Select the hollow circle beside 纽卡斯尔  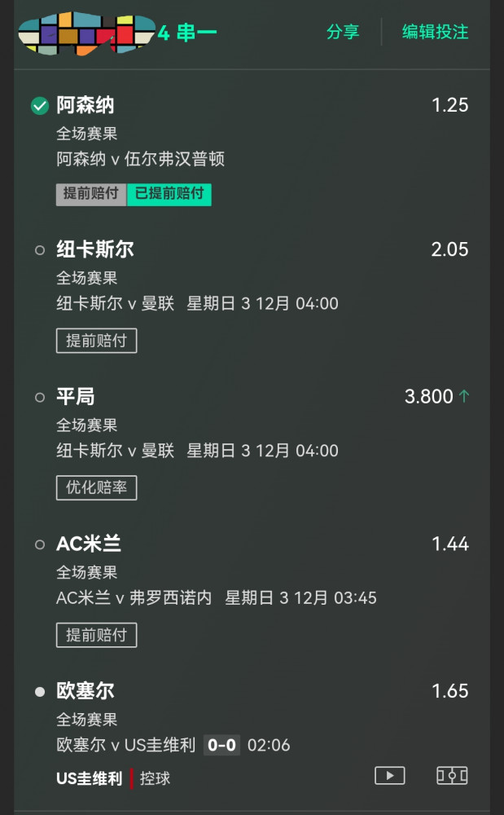40,250
